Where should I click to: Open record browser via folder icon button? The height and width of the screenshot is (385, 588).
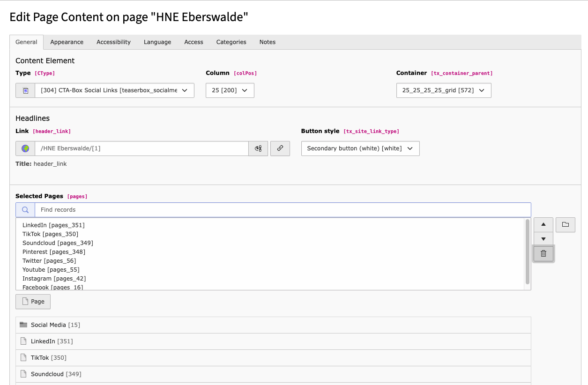(x=566, y=225)
